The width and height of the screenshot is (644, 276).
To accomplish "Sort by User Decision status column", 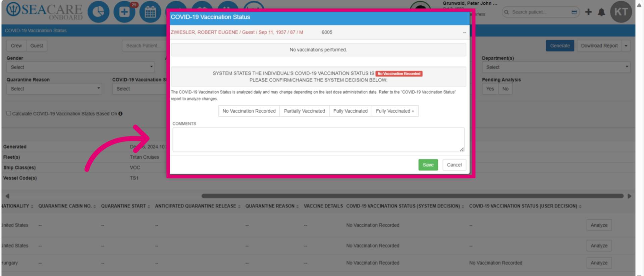I will pos(580,207).
